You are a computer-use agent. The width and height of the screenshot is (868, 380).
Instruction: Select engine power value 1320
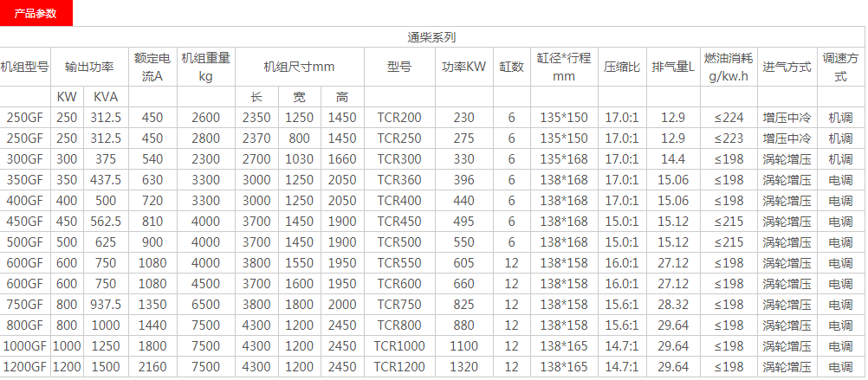coord(464,367)
